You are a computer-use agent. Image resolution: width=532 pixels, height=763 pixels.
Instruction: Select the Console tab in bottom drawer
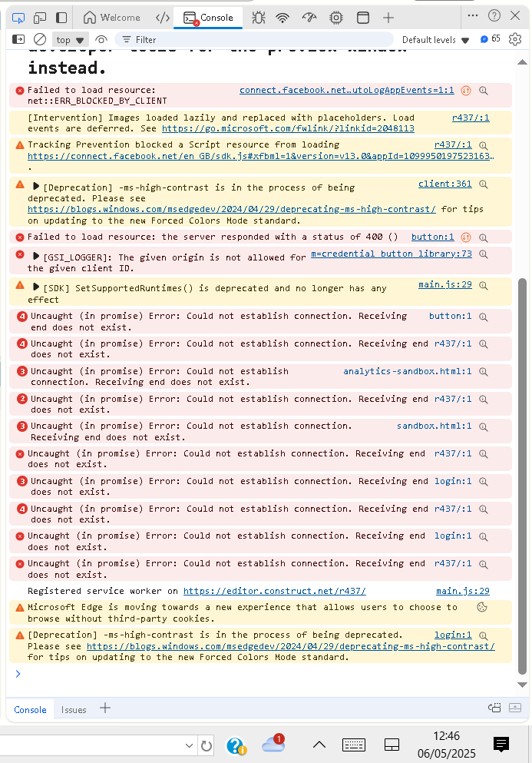[30, 709]
